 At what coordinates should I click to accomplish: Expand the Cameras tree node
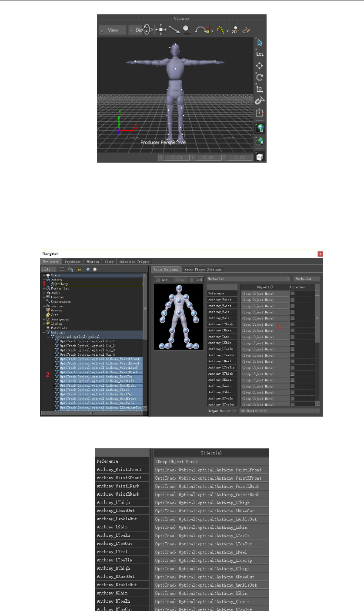[x=44, y=297]
